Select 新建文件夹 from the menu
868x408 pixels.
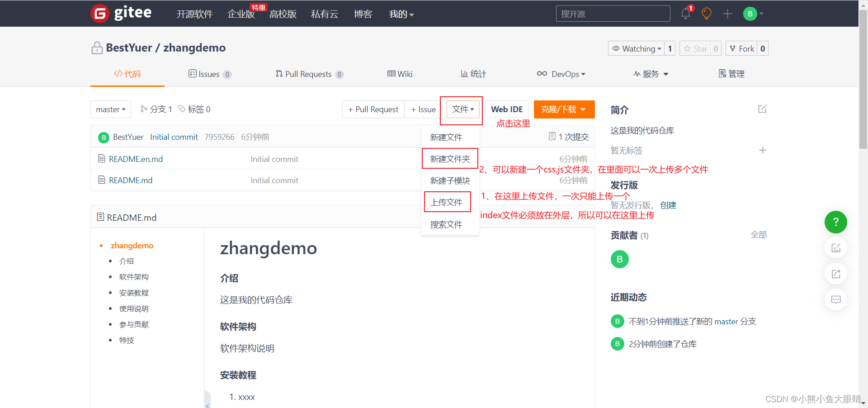pos(450,159)
